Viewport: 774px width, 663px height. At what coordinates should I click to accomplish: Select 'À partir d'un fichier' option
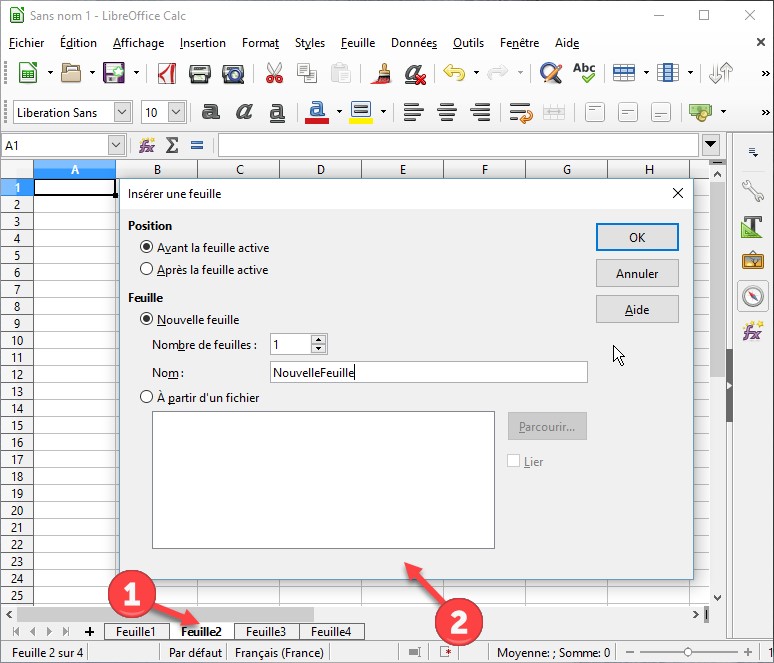click(x=147, y=397)
